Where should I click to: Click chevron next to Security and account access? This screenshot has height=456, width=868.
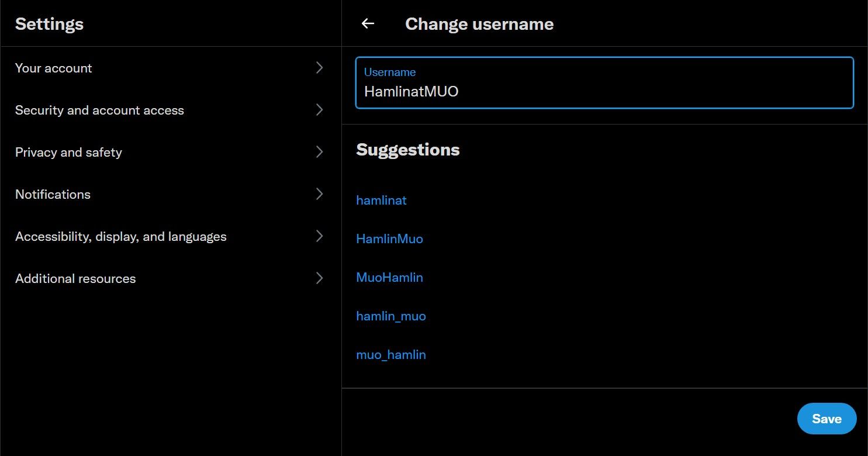pos(319,110)
